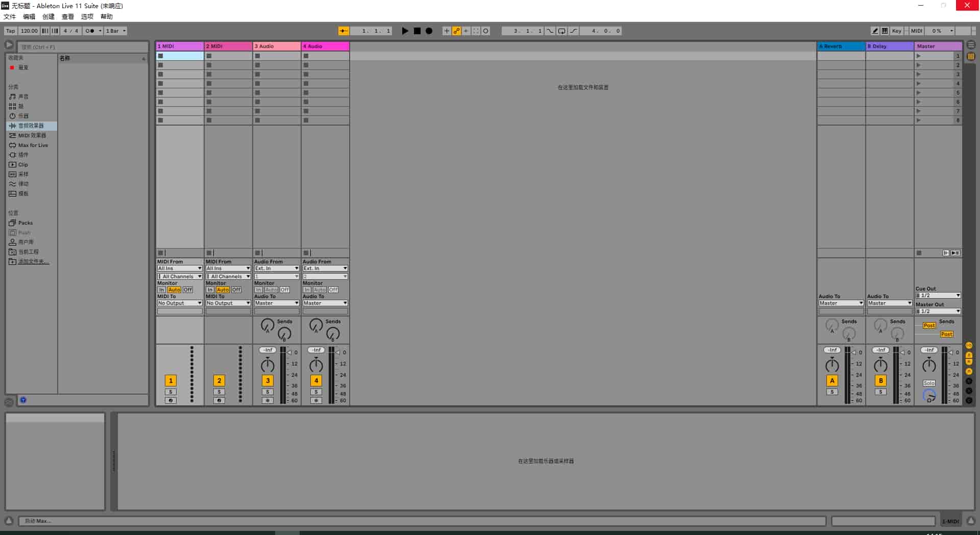The width and height of the screenshot is (980, 535).
Task: Open the 创建 menu
Action: [48, 17]
